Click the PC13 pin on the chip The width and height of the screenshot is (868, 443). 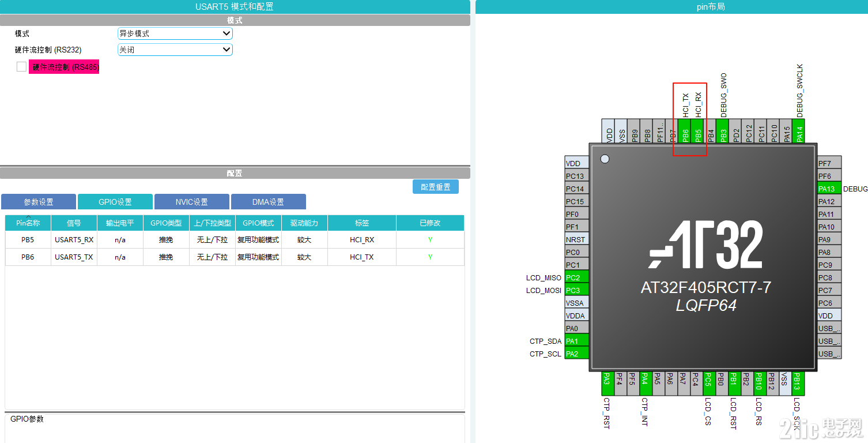tap(577, 176)
